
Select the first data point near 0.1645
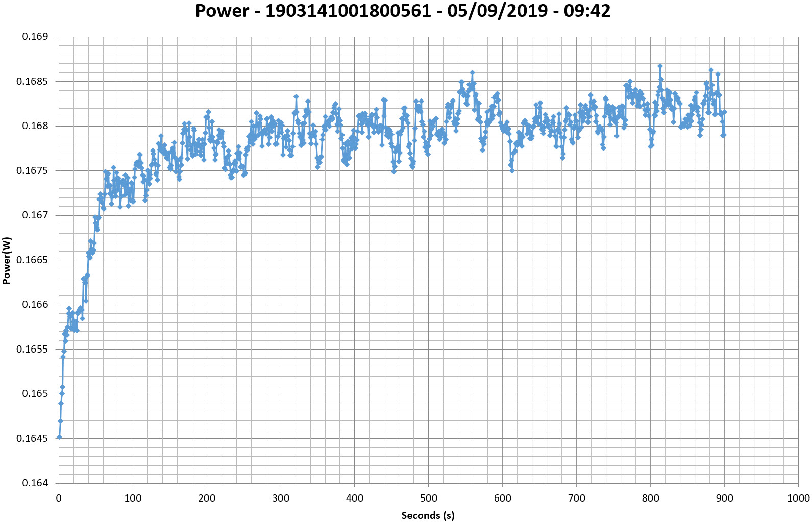coord(59,437)
